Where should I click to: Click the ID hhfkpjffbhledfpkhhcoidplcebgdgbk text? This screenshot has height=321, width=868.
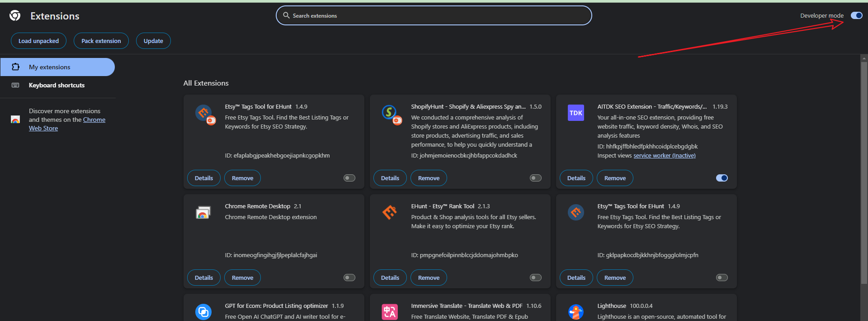pyautogui.click(x=647, y=146)
